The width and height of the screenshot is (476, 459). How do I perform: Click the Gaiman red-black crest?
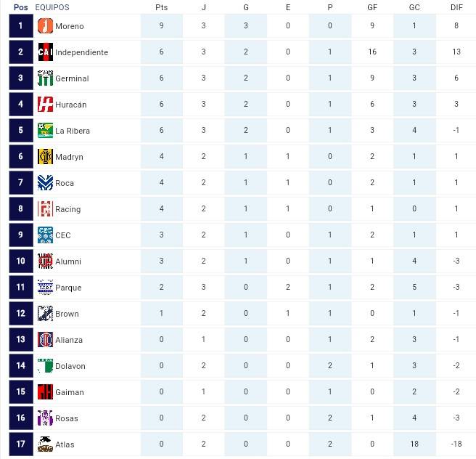point(45,392)
